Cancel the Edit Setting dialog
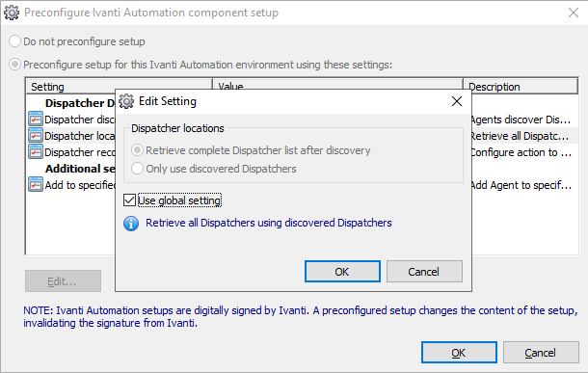 424,272
